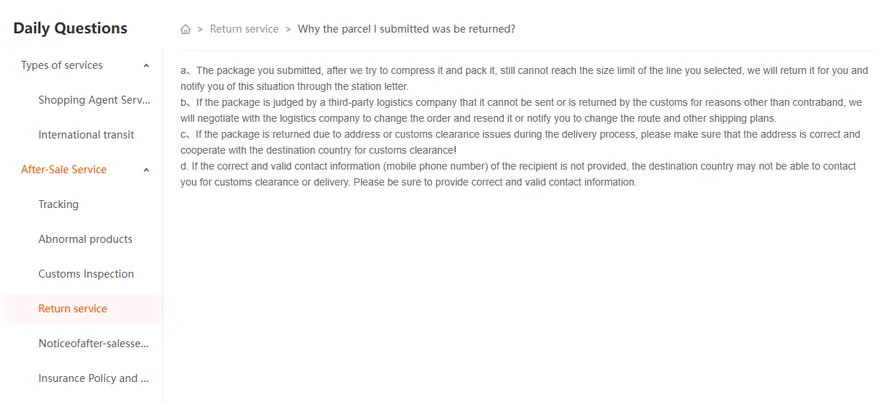The image size is (880, 403).
Task: Open International transit sidebar item
Action: pos(86,135)
